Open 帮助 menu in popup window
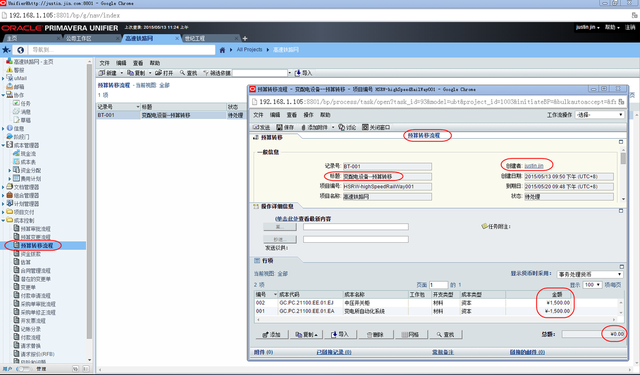The image size is (640, 375). 325,115
